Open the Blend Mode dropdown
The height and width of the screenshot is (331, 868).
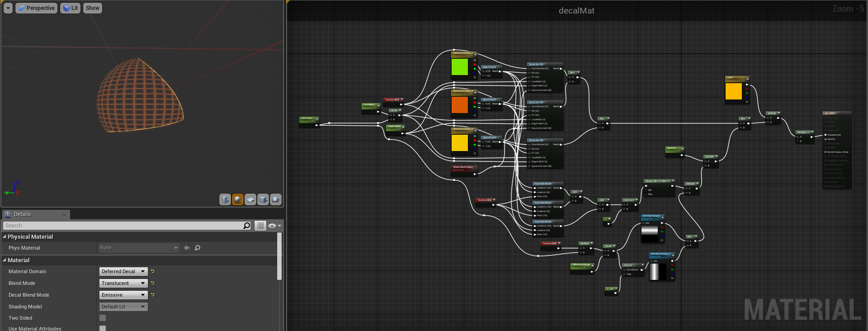click(123, 283)
